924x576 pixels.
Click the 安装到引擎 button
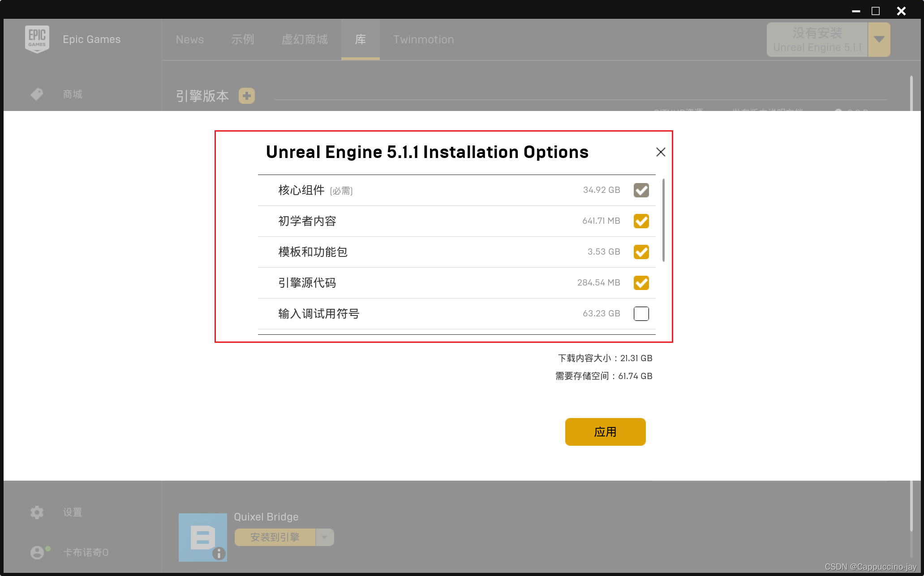point(275,537)
